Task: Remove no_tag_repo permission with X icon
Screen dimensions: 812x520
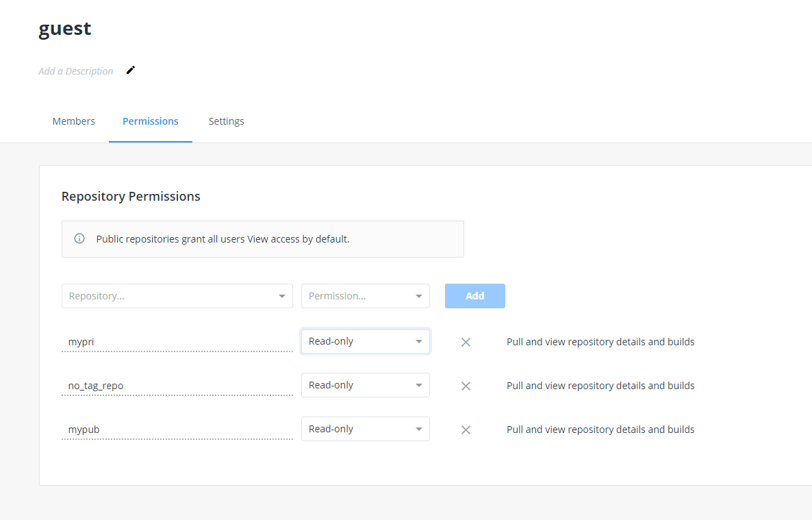Action: click(466, 386)
